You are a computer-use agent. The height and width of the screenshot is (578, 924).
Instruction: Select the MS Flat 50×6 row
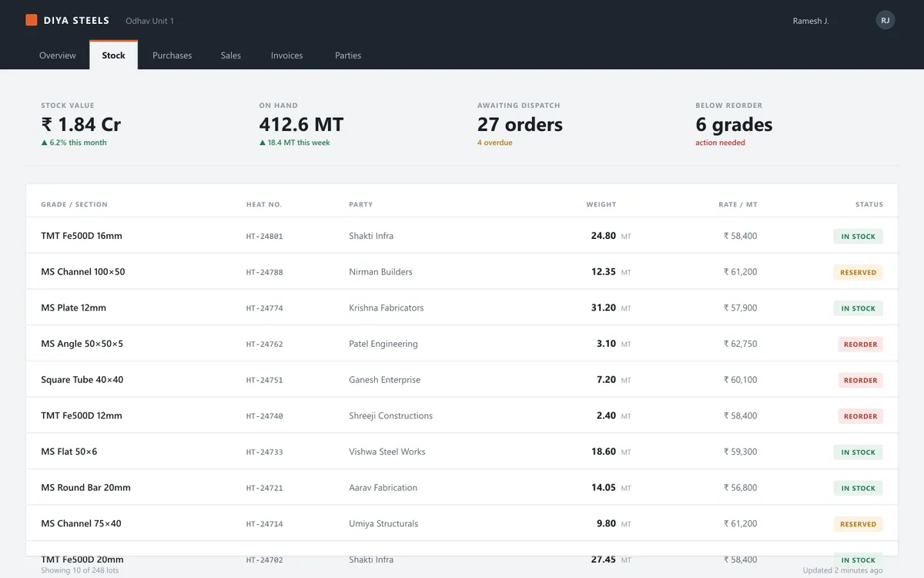(x=462, y=452)
